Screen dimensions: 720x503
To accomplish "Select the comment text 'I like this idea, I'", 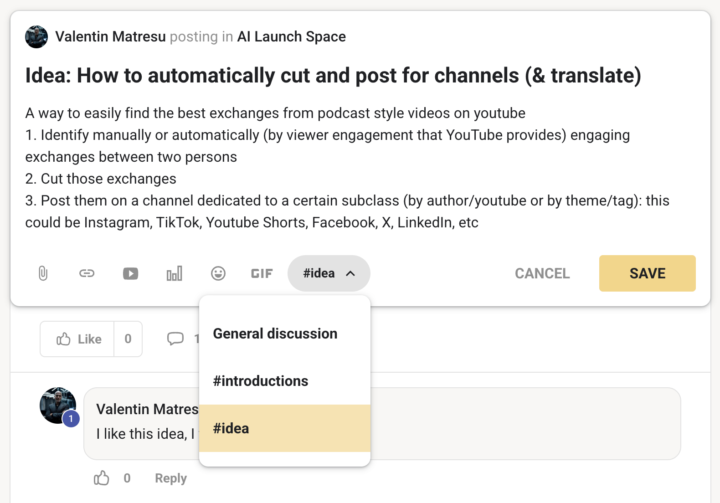I will 146,434.
